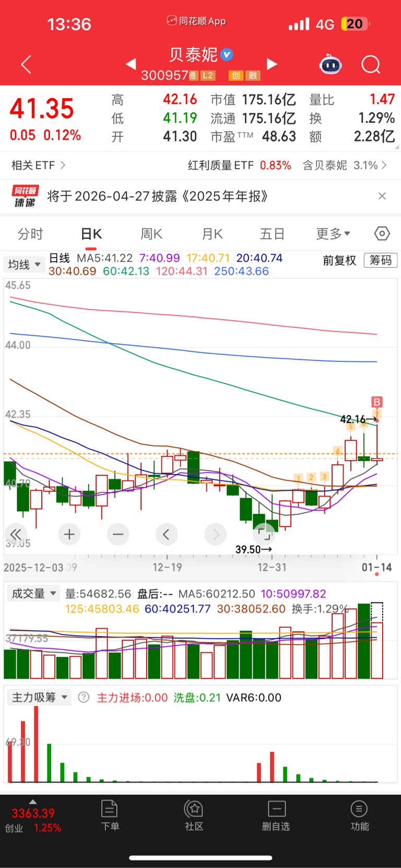401x868 pixels.
Task: Toggle the 前复权 price adjustment
Action: pyautogui.click(x=339, y=260)
